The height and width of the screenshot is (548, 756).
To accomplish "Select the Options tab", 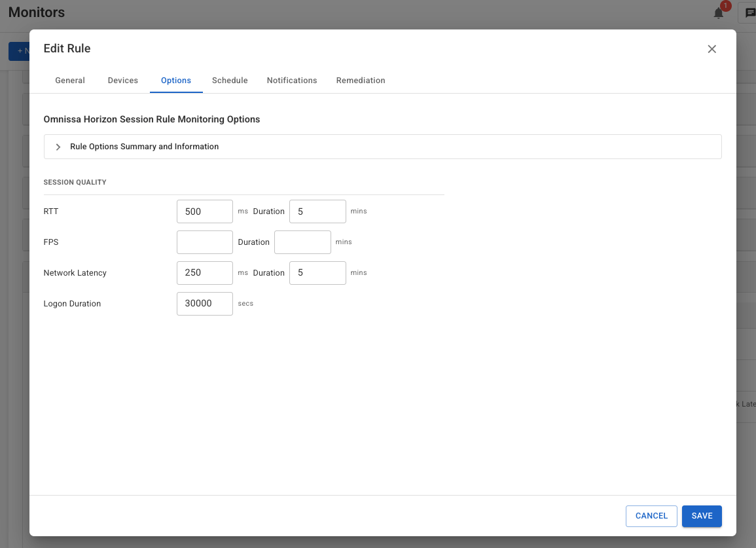I will [176, 81].
